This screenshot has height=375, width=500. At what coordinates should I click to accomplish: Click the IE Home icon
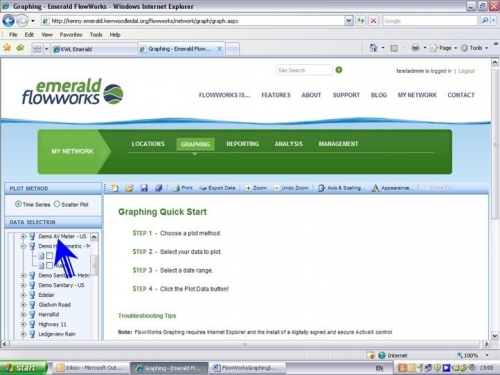[373, 48]
